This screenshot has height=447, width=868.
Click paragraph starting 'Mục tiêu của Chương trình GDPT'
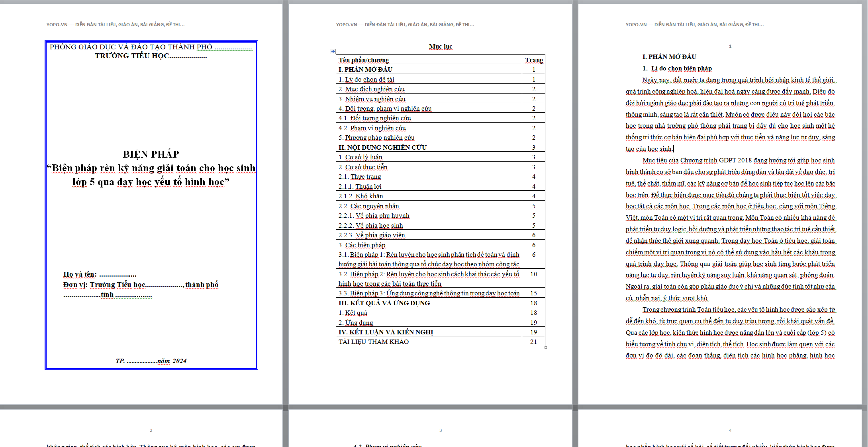point(730,229)
